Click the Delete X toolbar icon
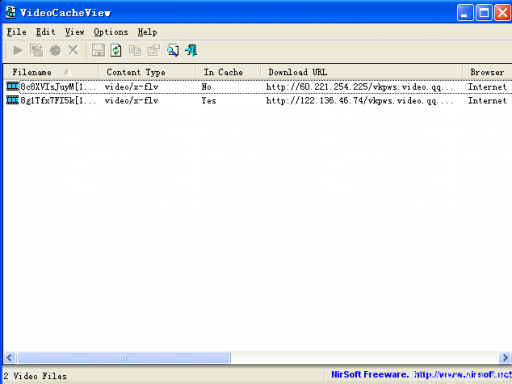Viewport: 512px width, 384px height. 73,51
